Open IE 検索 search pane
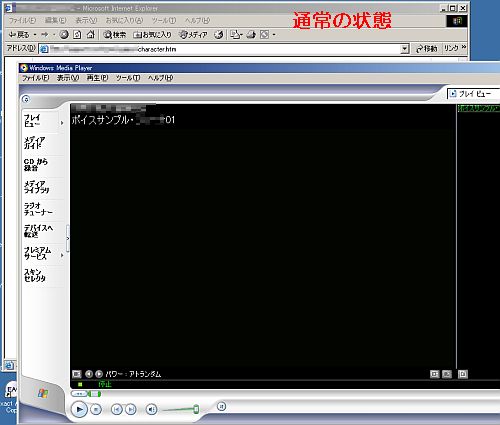The height and width of the screenshot is (425, 500). (114, 34)
